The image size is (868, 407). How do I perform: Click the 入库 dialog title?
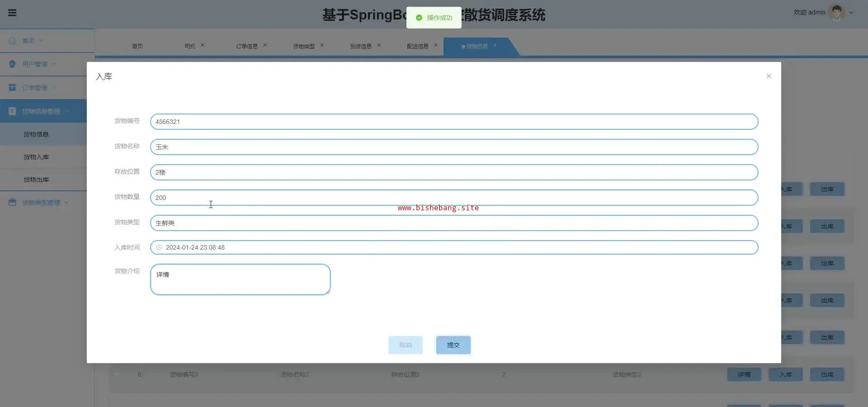[104, 76]
